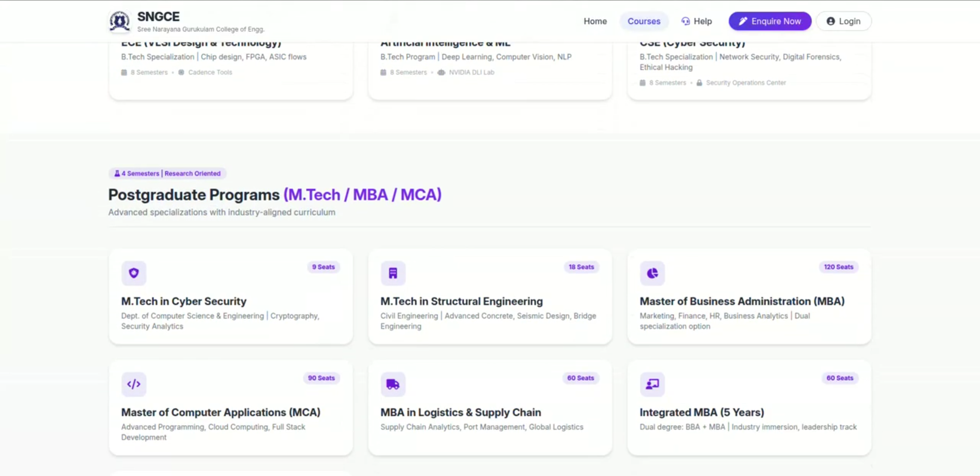Screen dimensions: 980x476
Task: Click the Enquire Now button
Action: 770,21
